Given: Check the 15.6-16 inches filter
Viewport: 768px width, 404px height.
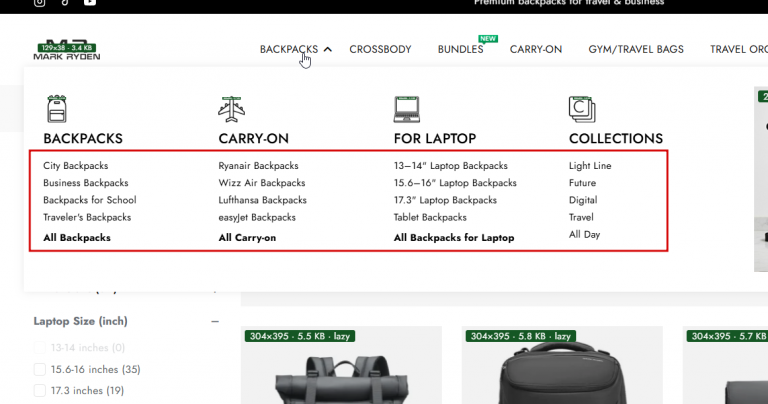Looking at the screenshot, I should point(40,369).
